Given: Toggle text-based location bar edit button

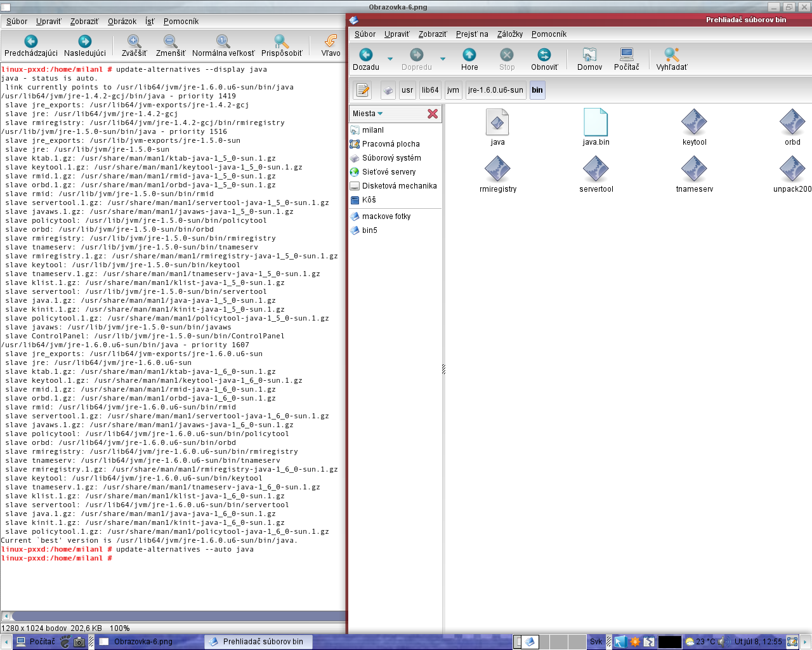Looking at the screenshot, I should (x=363, y=90).
